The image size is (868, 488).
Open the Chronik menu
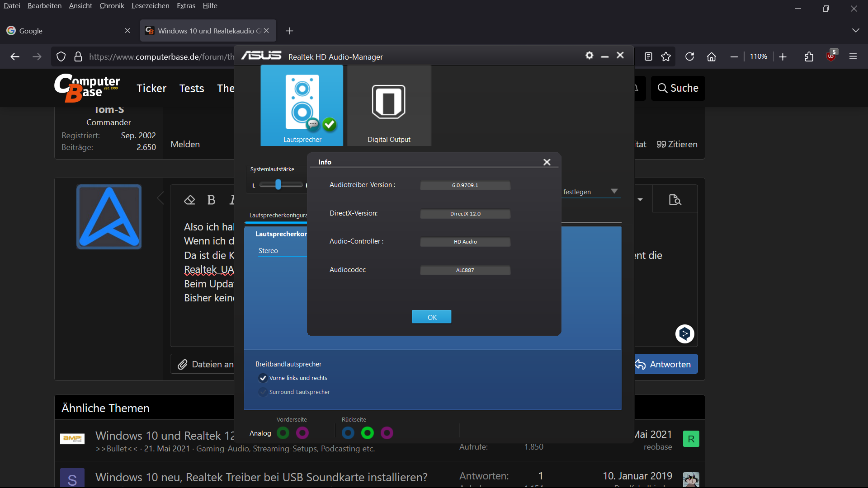pos(112,6)
